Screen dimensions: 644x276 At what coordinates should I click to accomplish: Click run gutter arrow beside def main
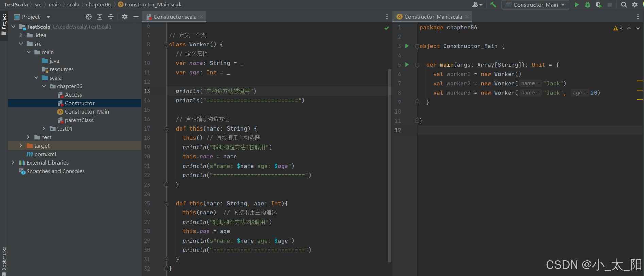click(407, 65)
